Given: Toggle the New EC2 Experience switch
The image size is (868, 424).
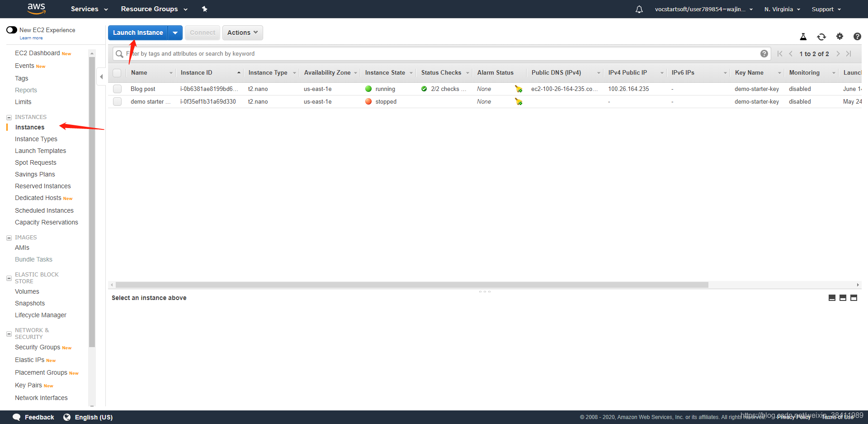Looking at the screenshot, I should 12,30.
